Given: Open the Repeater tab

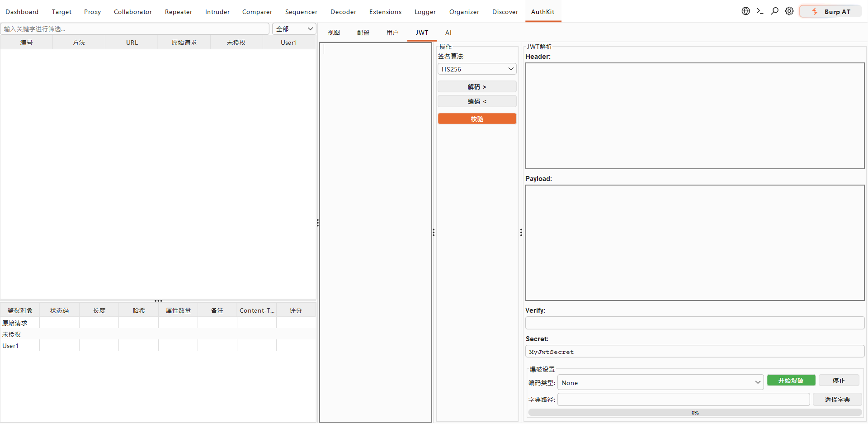Looking at the screenshot, I should (x=179, y=12).
